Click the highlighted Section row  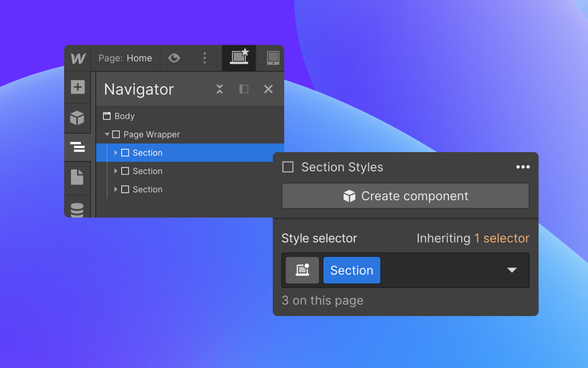coord(190,153)
